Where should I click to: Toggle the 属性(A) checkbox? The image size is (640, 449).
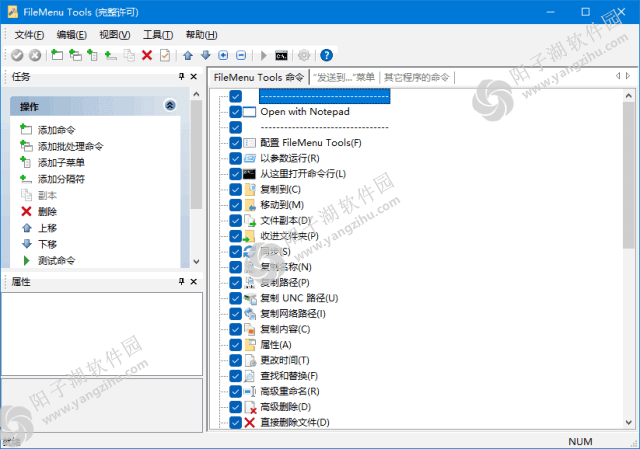pos(236,345)
